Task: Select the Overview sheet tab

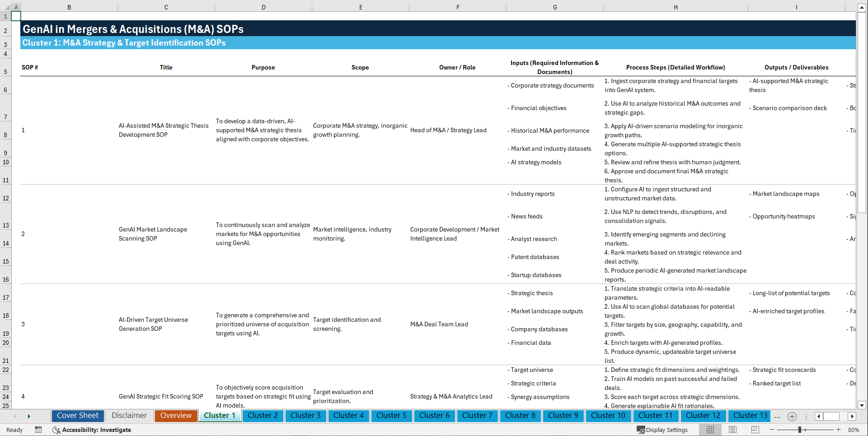Action: click(176, 416)
